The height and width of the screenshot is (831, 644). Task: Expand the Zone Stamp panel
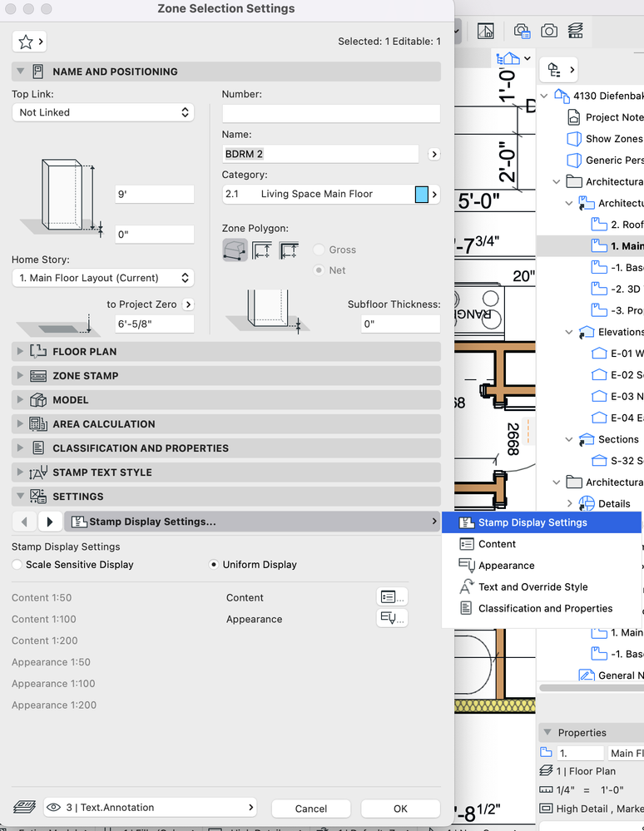[20, 376]
